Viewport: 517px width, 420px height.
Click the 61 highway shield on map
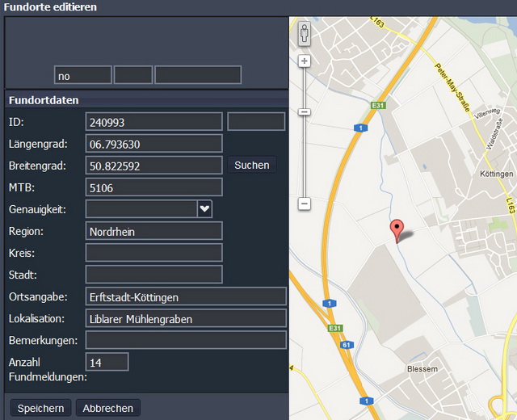[345, 345]
